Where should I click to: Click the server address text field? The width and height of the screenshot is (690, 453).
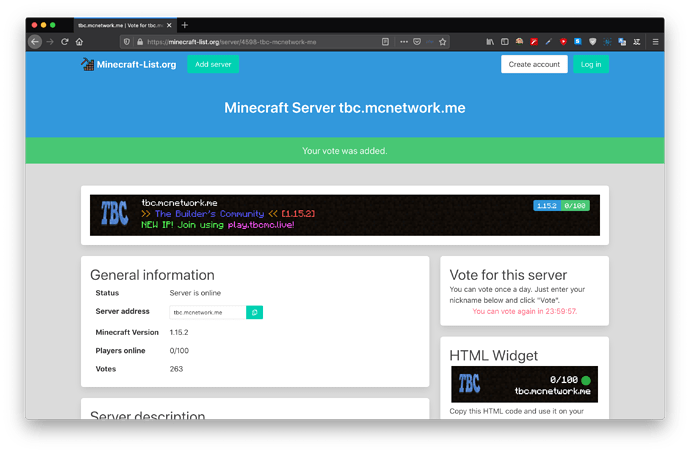click(x=208, y=312)
